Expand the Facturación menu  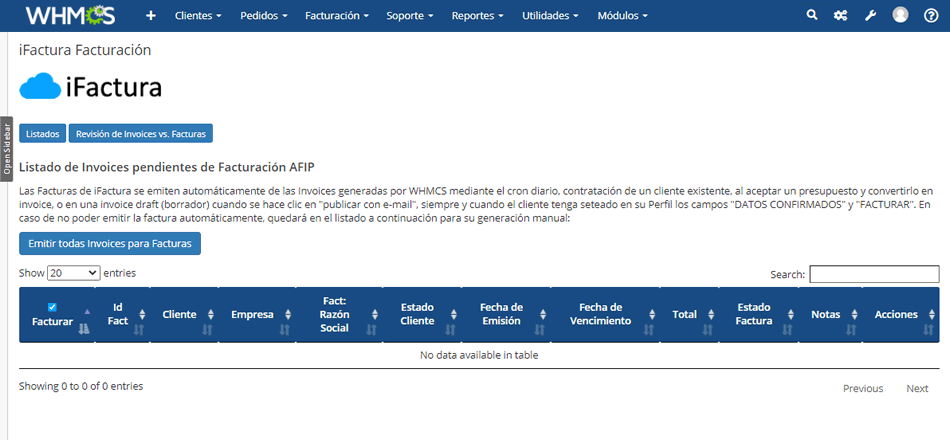tap(337, 16)
